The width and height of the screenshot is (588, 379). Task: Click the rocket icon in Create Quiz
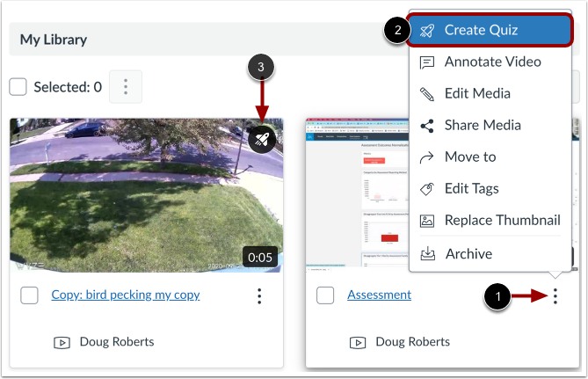pyautogui.click(x=427, y=31)
